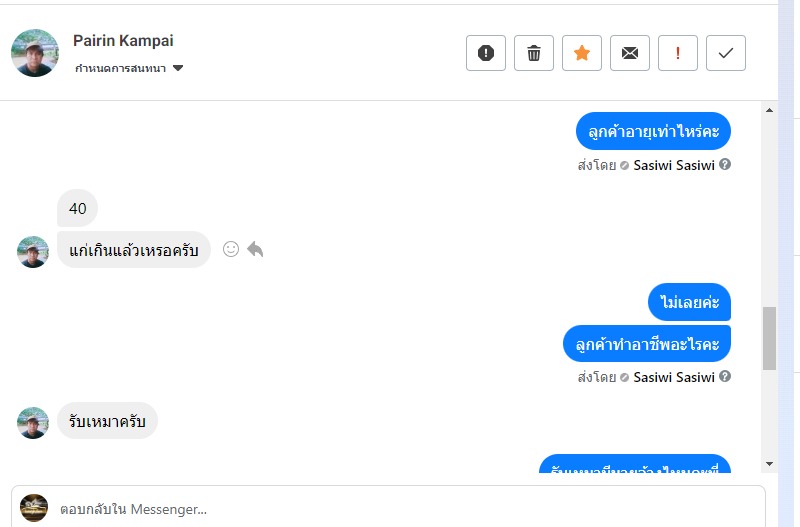
Task: Click Pairin Kampai profile picture in header
Action: 35,53
